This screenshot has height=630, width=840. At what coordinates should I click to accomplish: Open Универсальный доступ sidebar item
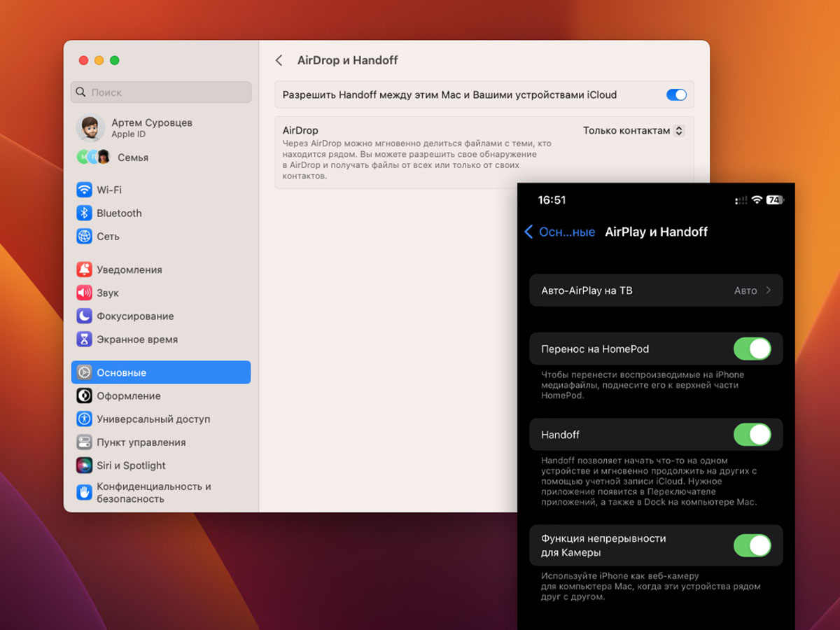153,419
